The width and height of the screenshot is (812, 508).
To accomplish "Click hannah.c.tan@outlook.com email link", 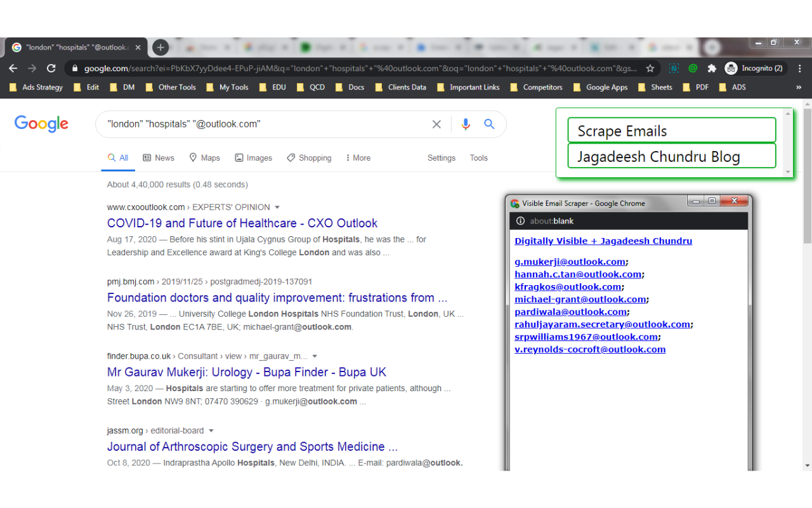I will point(578,274).
